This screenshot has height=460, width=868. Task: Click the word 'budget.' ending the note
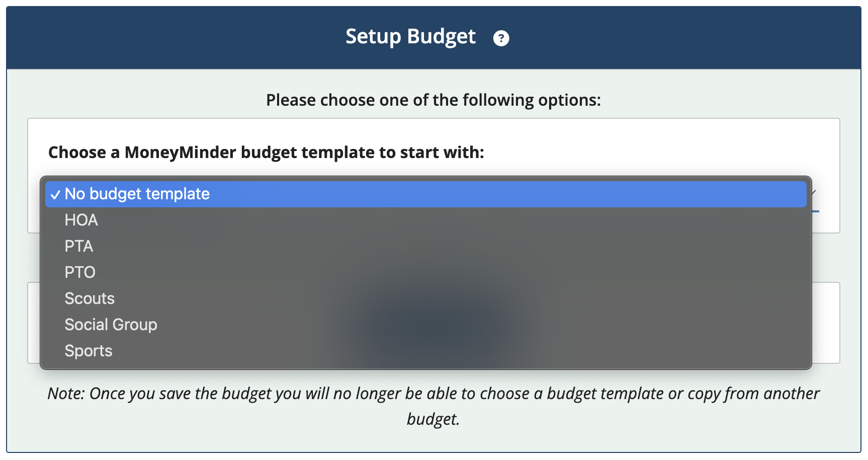(433, 419)
